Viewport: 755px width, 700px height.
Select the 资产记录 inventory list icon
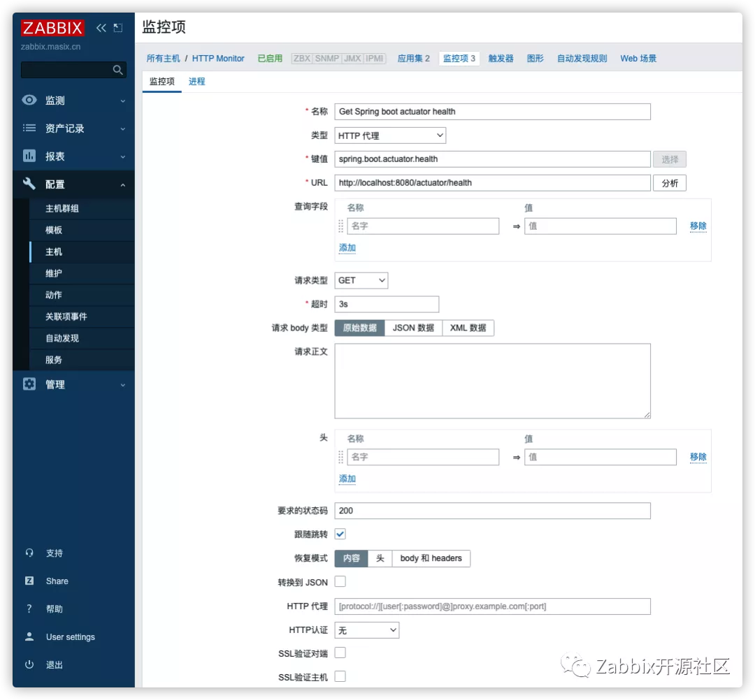pyautogui.click(x=29, y=128)
